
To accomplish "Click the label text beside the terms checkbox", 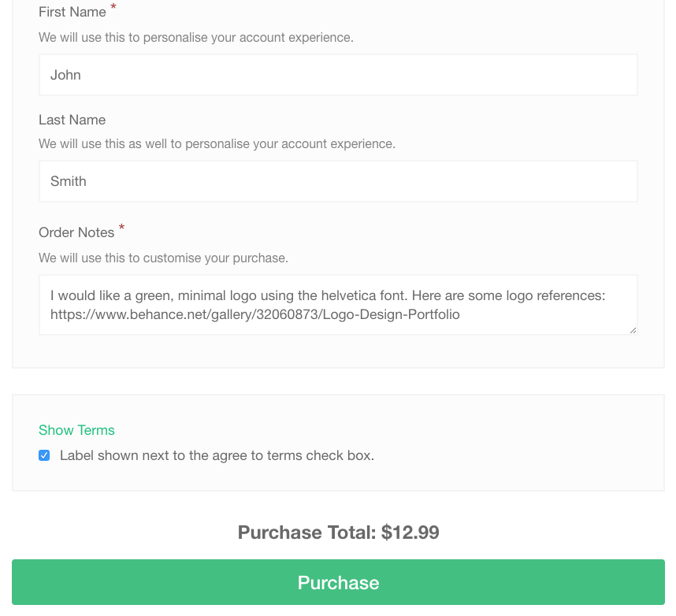I will (217, 455).
